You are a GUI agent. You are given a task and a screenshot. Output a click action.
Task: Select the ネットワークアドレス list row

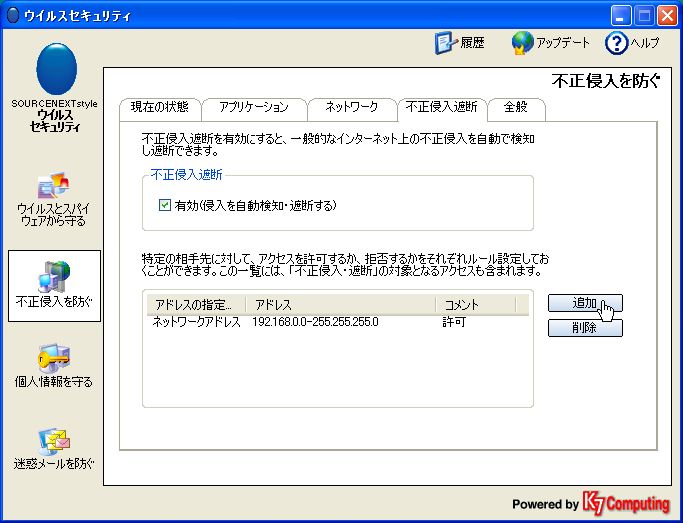pos(338,322)
